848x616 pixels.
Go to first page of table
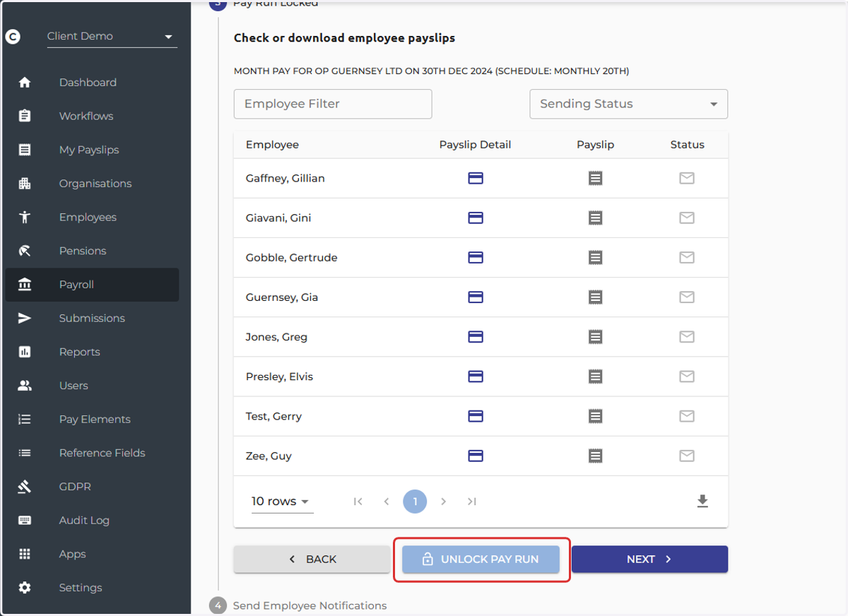point(358,502)
